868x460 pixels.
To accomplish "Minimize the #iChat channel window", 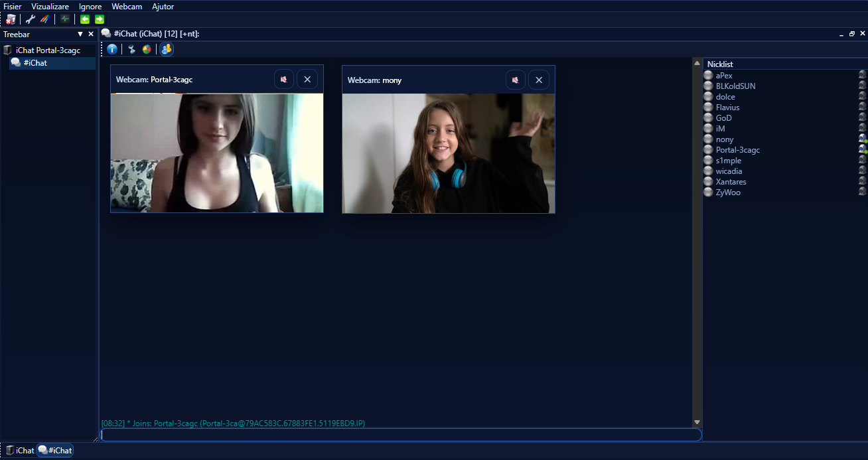I will [841, 34].
